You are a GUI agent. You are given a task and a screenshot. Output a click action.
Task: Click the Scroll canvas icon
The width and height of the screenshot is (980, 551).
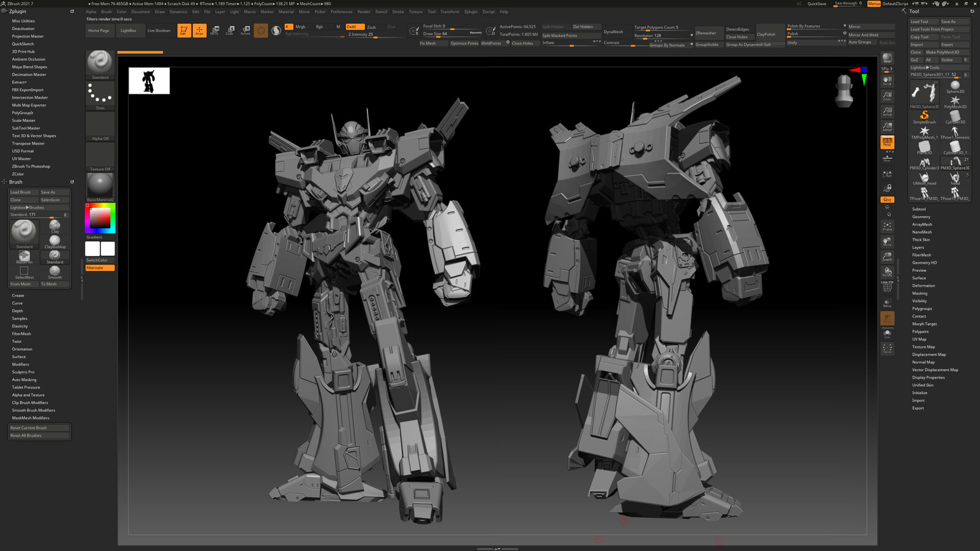pos(887,81)
